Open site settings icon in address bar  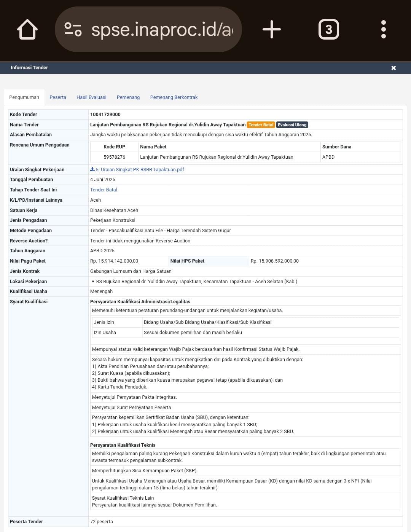[x=73, y=30]
